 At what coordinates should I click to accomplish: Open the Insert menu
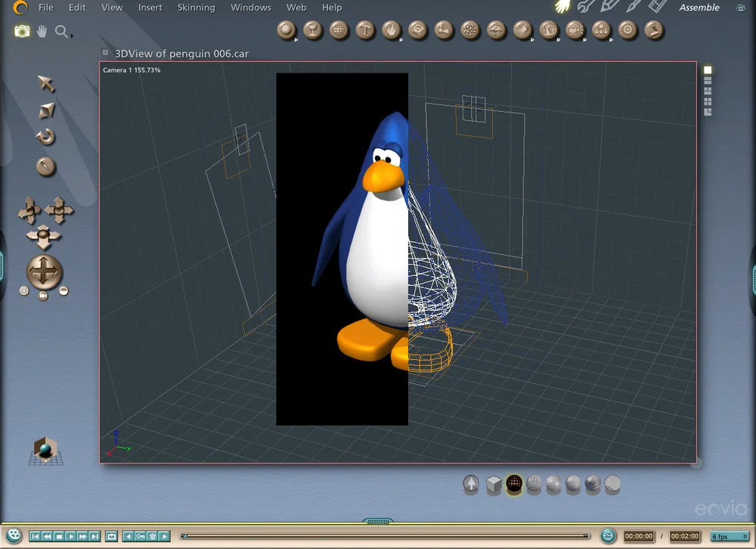point(150,8)
